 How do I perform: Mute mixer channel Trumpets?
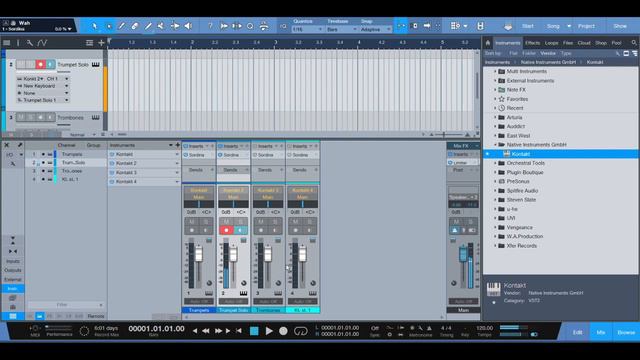[x=191, y=222]
